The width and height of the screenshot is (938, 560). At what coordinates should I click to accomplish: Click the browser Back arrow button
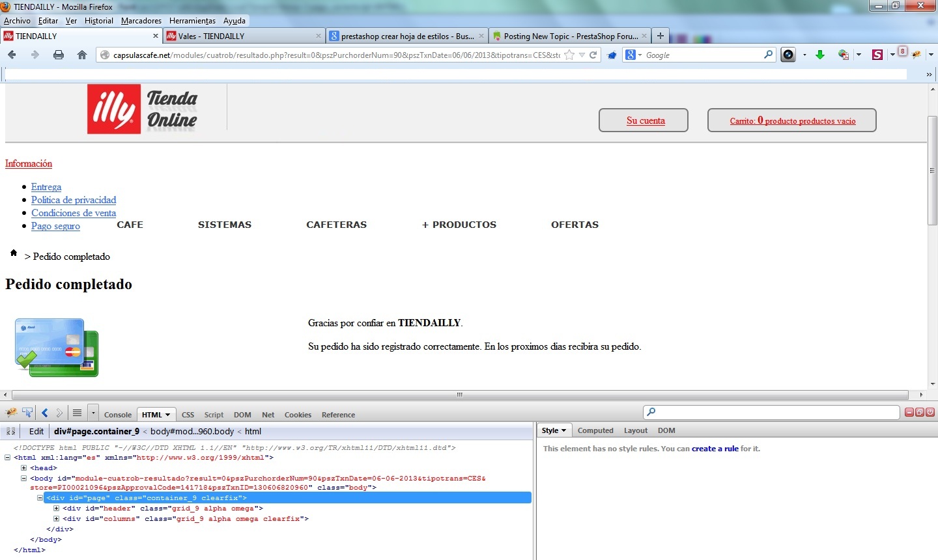coord(12,55)
